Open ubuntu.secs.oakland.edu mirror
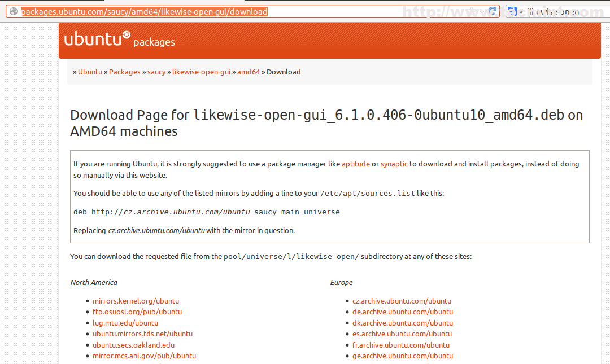The image size is (610, 364). (x=133, y=345)
